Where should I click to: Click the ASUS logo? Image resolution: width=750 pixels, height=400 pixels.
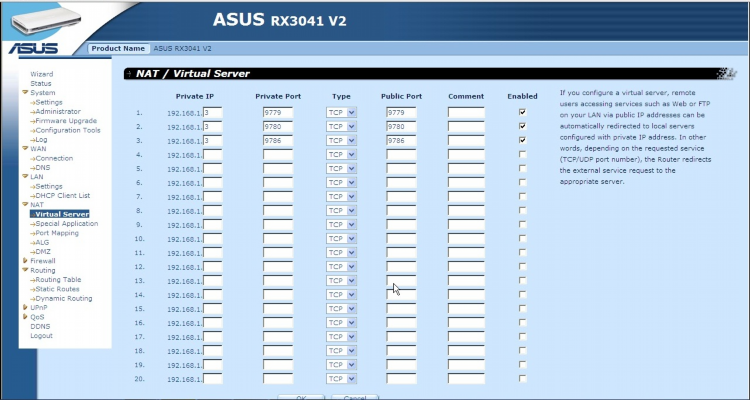pos(33,48)
